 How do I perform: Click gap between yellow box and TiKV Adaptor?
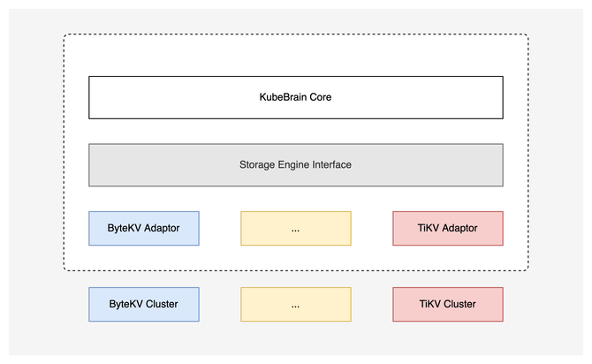coord(371,228)
